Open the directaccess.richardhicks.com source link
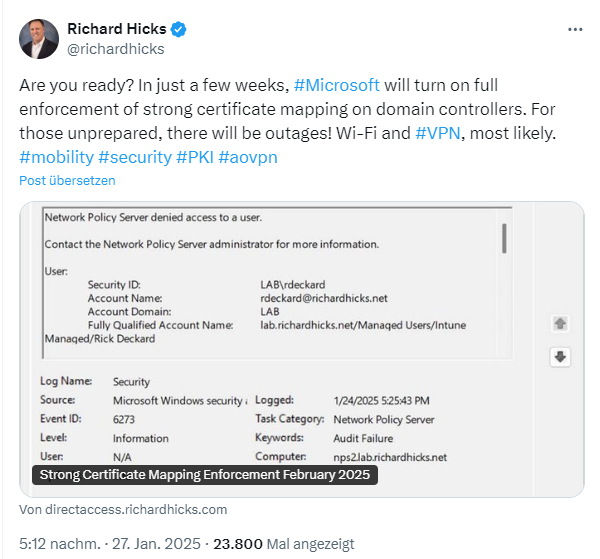This screenshot has width=600, height=559. [123, 509]
